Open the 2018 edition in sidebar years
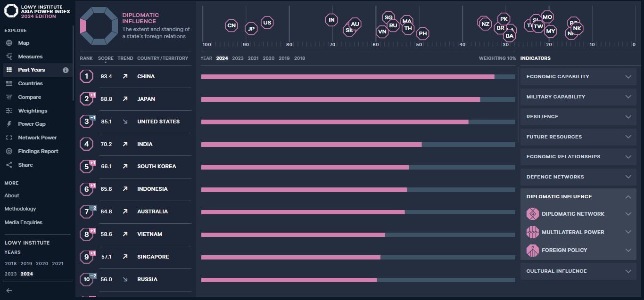This screenshot has width=644, height=300. click(10, 264)
